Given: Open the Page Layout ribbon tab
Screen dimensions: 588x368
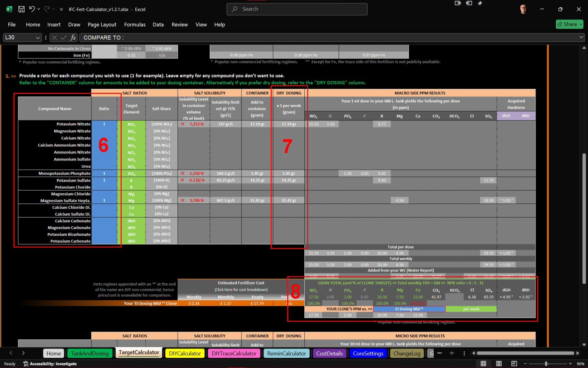Looking at the screenshot, I should point(102,25).
